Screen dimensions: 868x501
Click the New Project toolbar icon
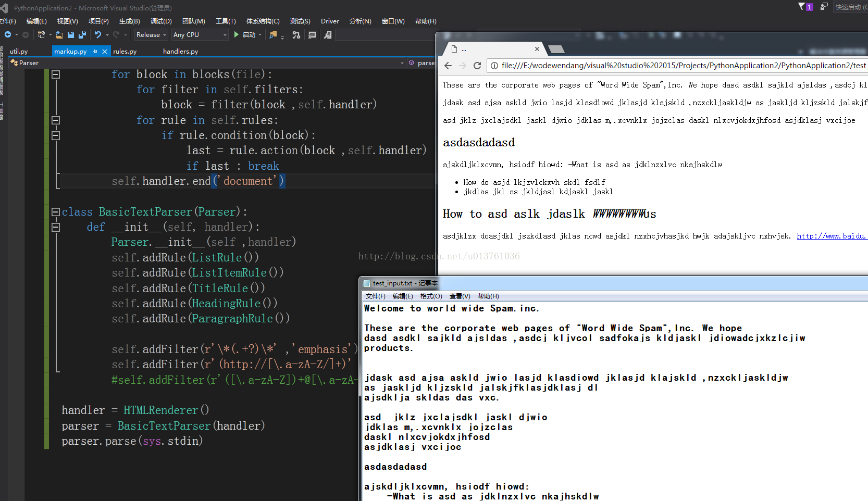pyautogui.click(x=42, y=35)
